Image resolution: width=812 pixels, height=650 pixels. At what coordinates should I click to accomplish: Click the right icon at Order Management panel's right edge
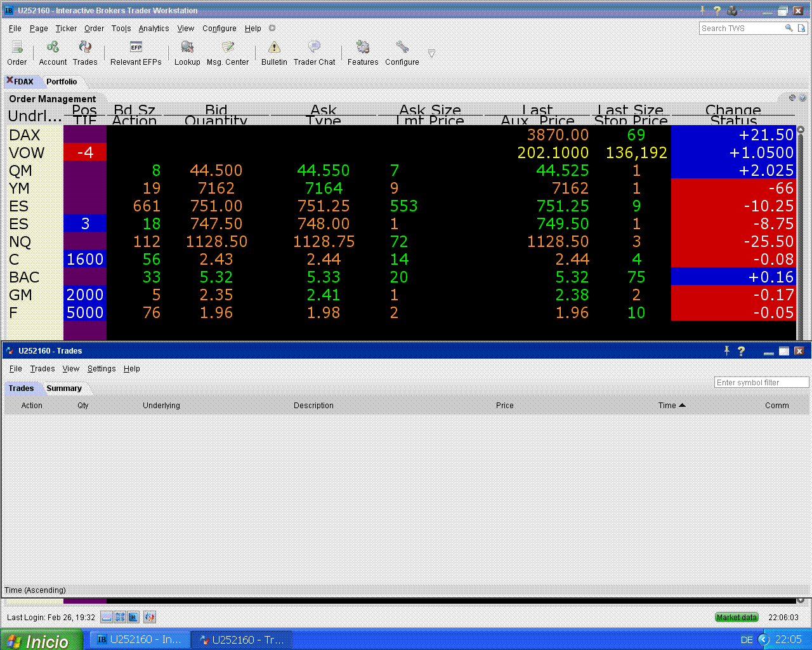coord(802,98)
